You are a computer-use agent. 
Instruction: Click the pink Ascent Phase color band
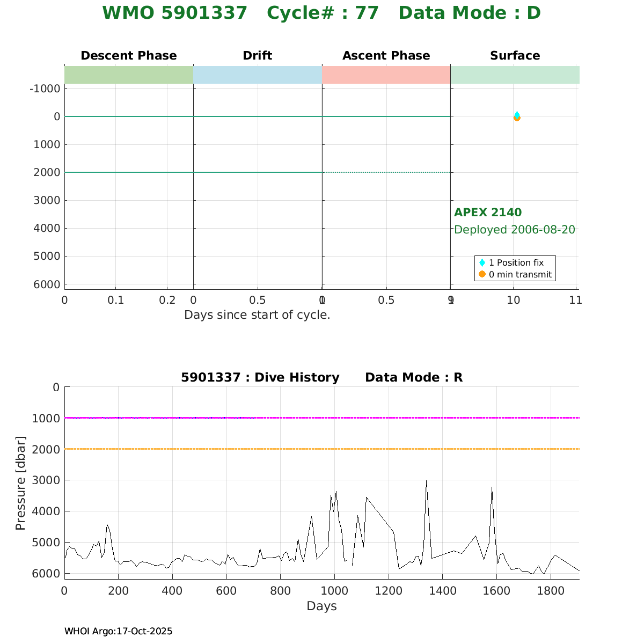tap(386, 75)
